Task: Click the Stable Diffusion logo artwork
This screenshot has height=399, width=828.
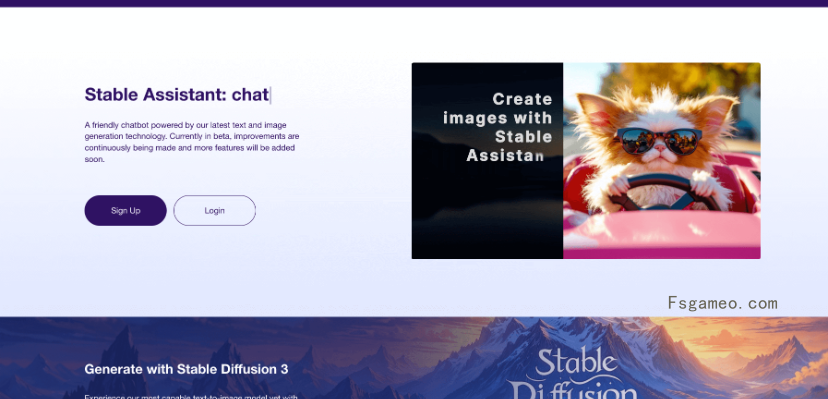Action: (x=573, y=374)
